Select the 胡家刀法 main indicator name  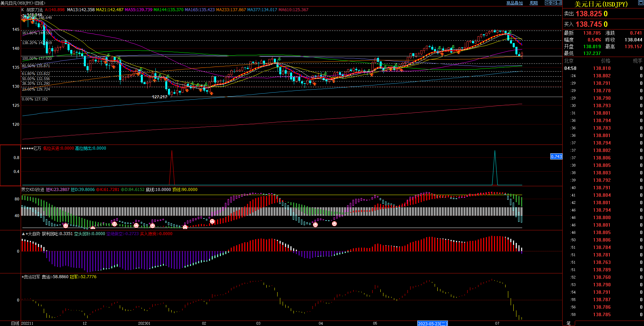(x=35, y=10)
